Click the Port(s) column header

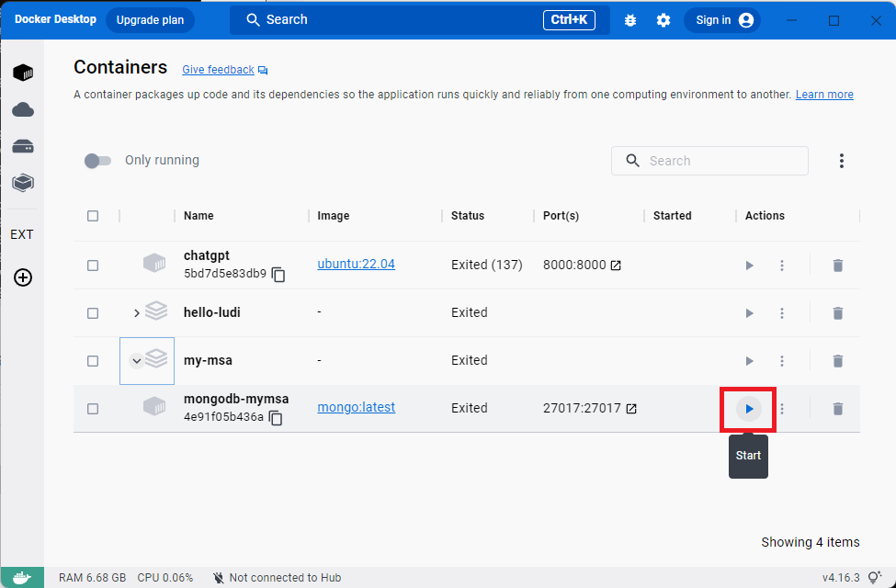pyautogui.click(x=561, y=216)
